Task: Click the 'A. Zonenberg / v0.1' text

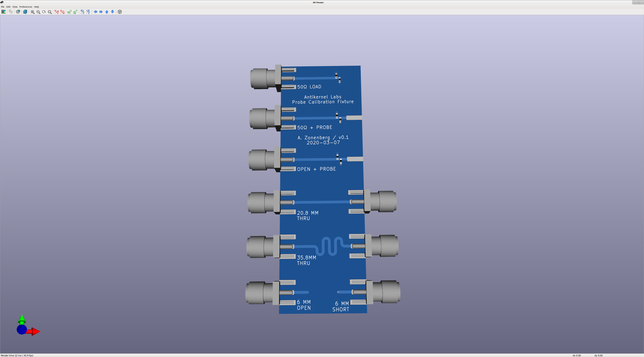Action: point(323,138)
